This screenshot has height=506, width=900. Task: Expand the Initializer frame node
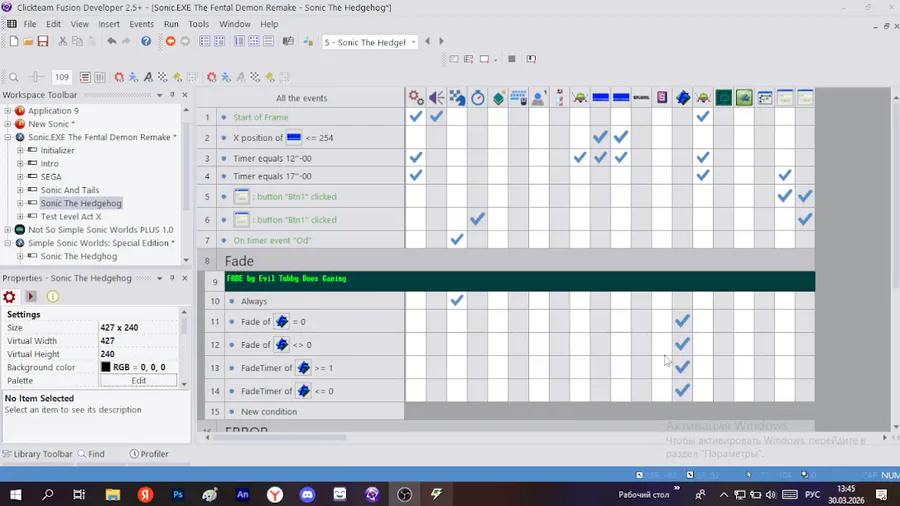(x=20, y=150)
